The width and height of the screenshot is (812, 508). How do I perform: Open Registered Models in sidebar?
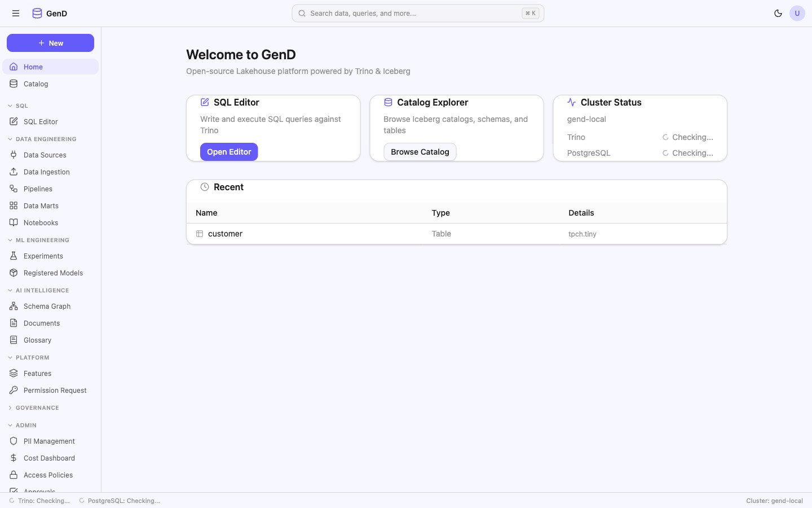pos(53,273)
